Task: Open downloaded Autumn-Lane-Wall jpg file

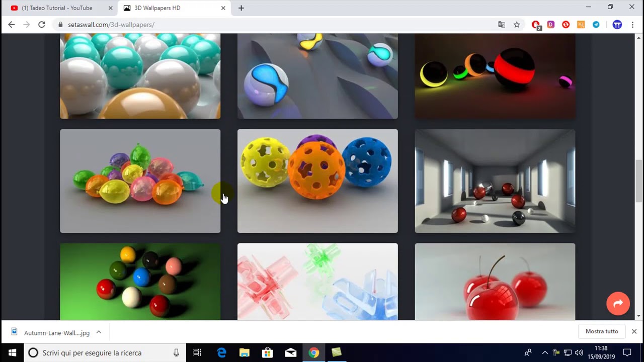Action: tap(50, 332)
